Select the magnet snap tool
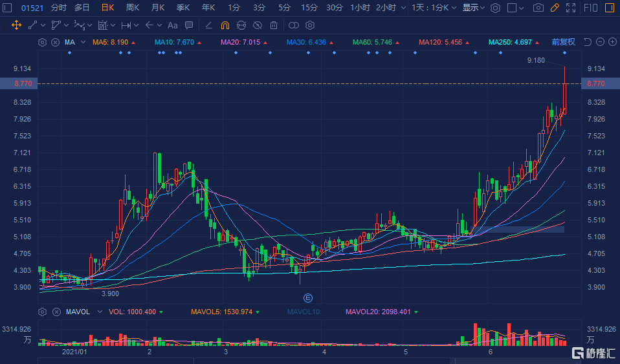 [x=225, y=26]
